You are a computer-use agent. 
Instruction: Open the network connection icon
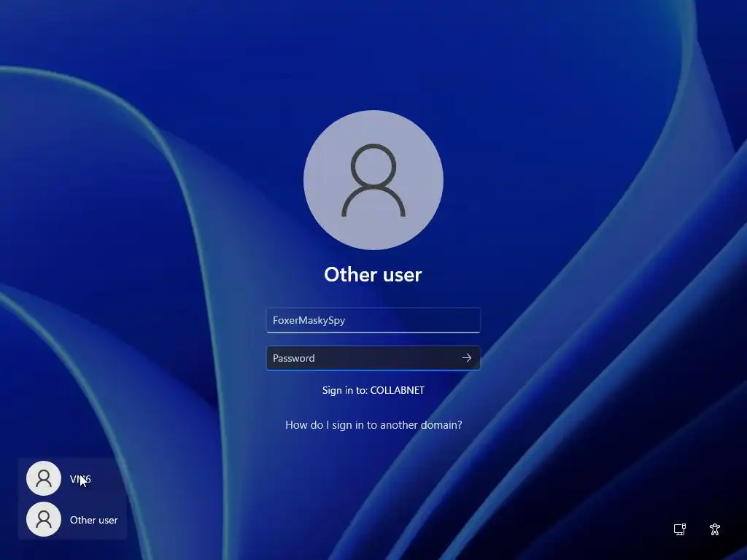680,529
